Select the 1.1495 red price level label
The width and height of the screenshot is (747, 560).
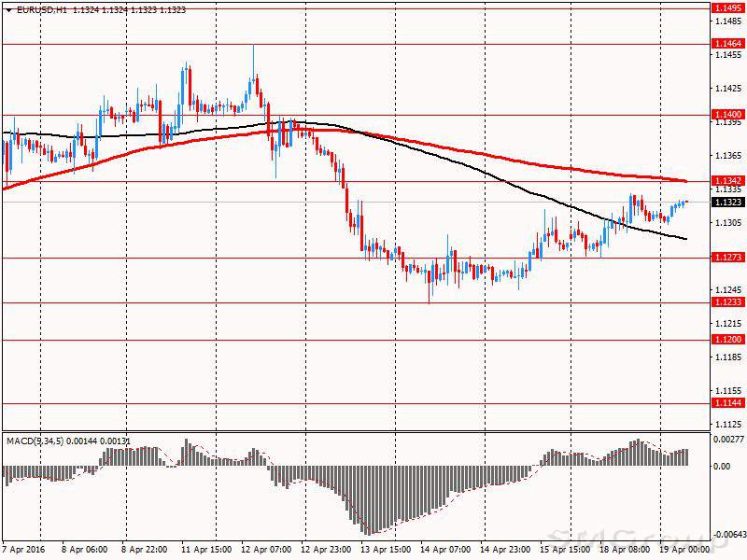(x=727, y=8)
